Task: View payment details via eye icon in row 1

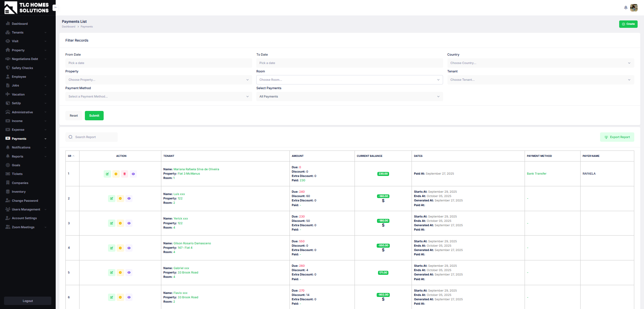Action: [x=133, y=174]
